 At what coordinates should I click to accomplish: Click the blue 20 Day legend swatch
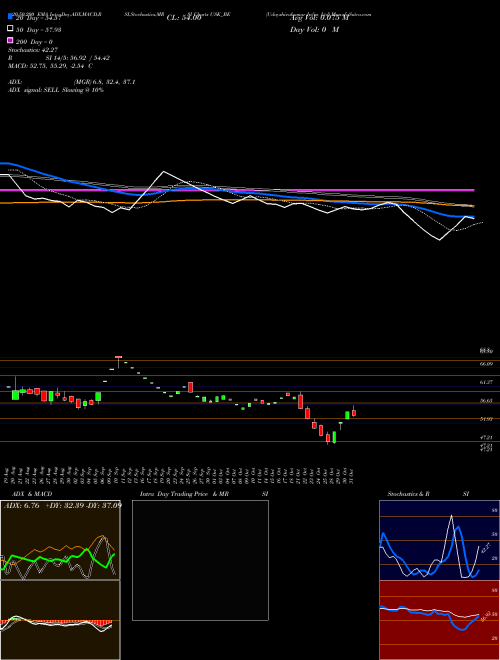point(10,17)
